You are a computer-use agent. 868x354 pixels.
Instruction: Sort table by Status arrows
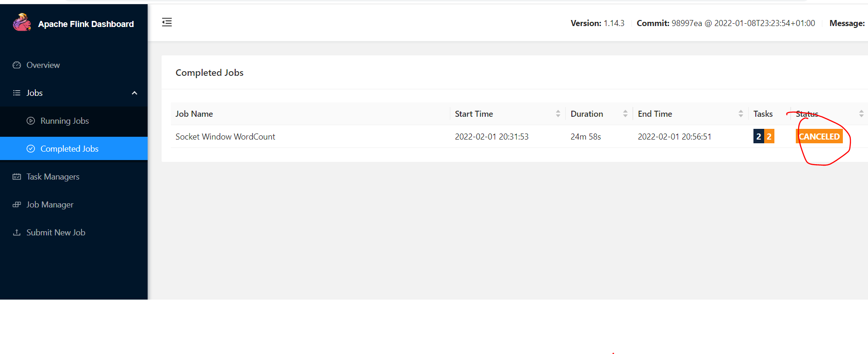[x=861, y=114]
